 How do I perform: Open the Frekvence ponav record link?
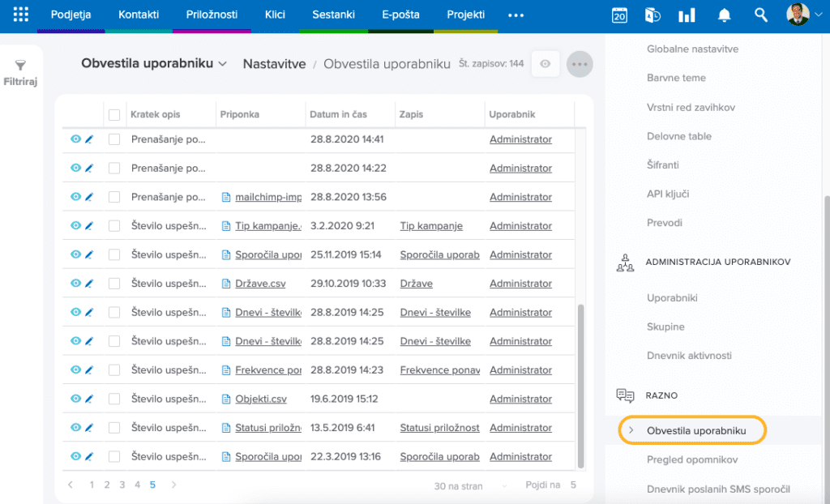439,370
